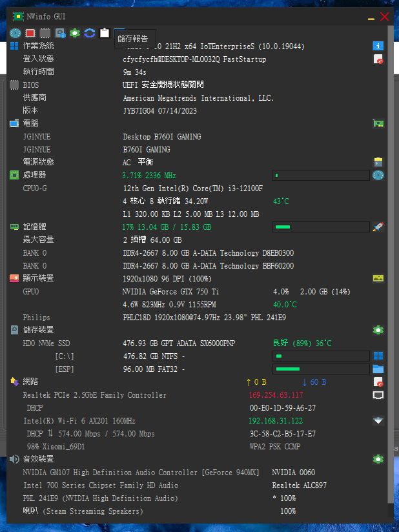
Task: Click the SSD health 良好 (89%) 36°C
Action: [302, 343]
